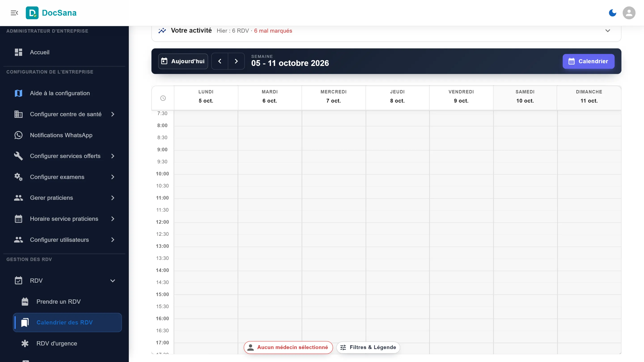Expand Horaire service praticiens chevron
Screen dimensions: 644x362
pos(113,219)
